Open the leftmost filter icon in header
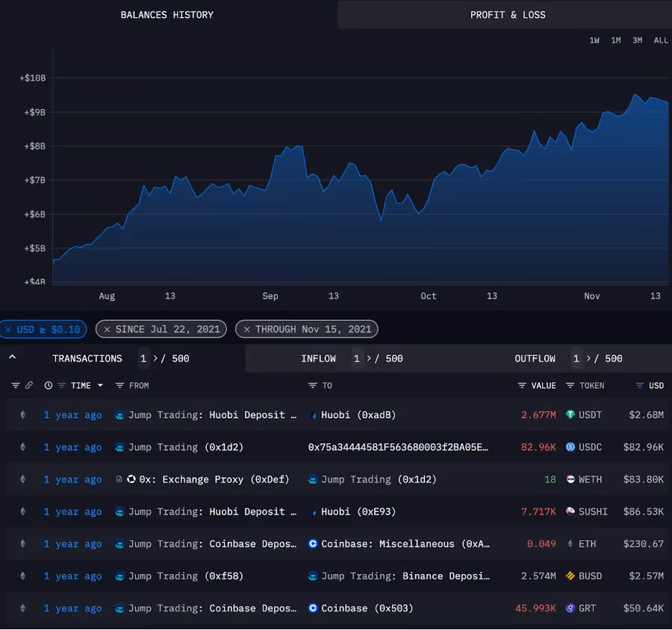Image resolution: width=672 pixels, height=630 pixels. click(16, 386)
